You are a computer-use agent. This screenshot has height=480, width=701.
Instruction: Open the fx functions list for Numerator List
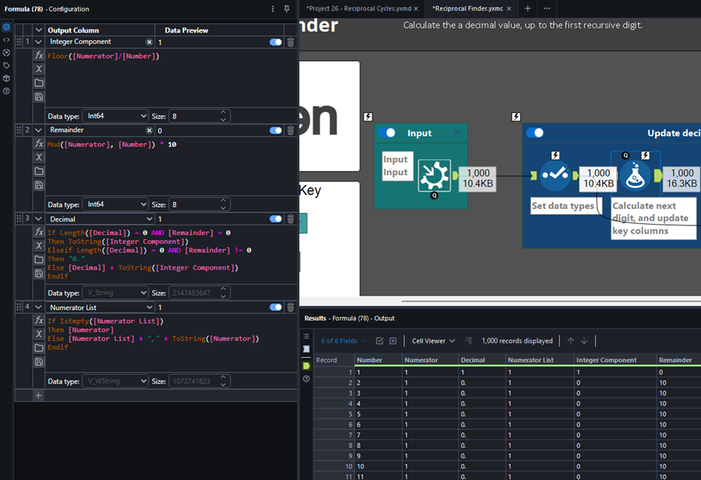(x=39, y=320)
